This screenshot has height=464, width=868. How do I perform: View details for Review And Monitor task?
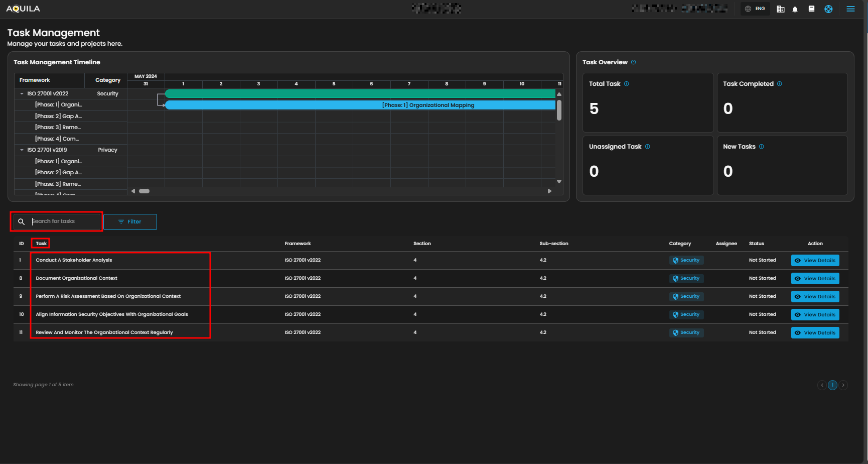tap(815, 333)
